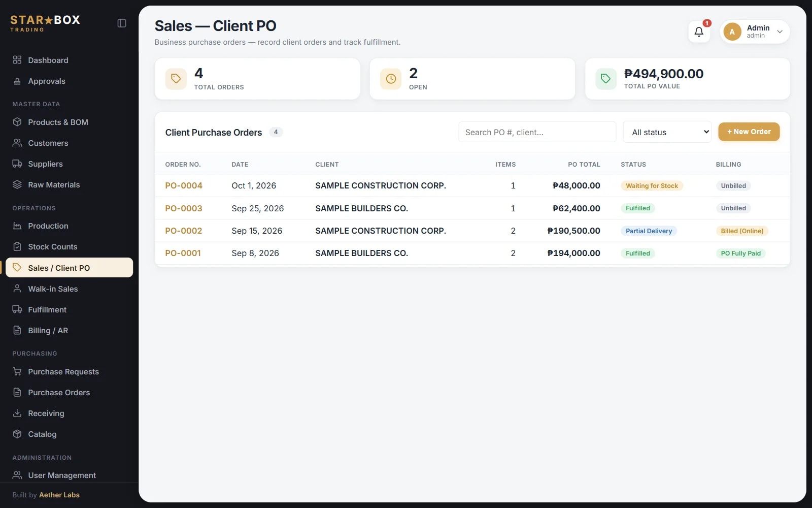Click the Walk-in Sales person icon

click(17, 289)
